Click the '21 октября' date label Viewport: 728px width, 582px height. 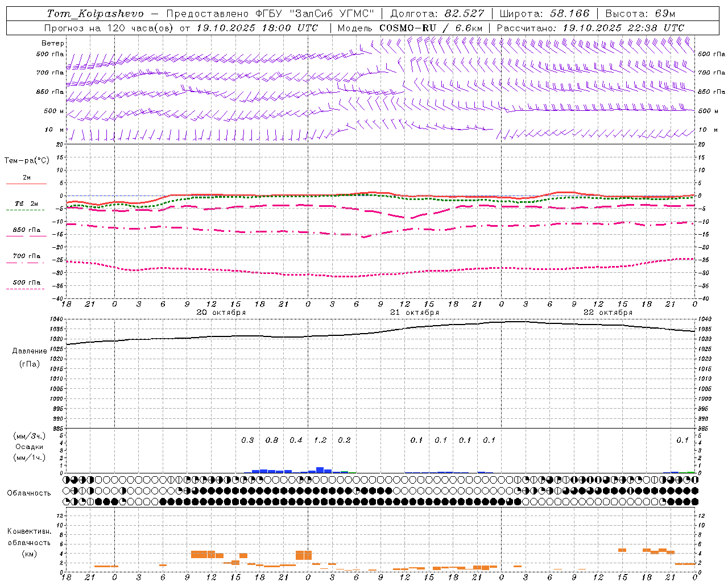click(415, 313)
